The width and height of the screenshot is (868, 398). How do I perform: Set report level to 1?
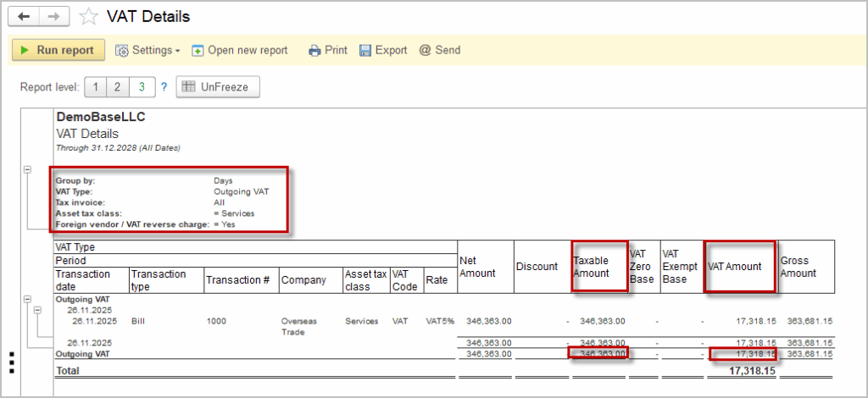(96, 86)
